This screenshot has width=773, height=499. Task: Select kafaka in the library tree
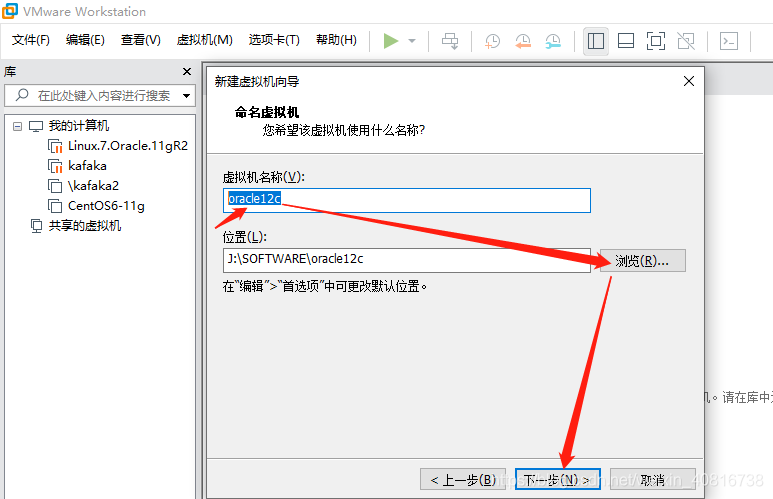point(87,166)
